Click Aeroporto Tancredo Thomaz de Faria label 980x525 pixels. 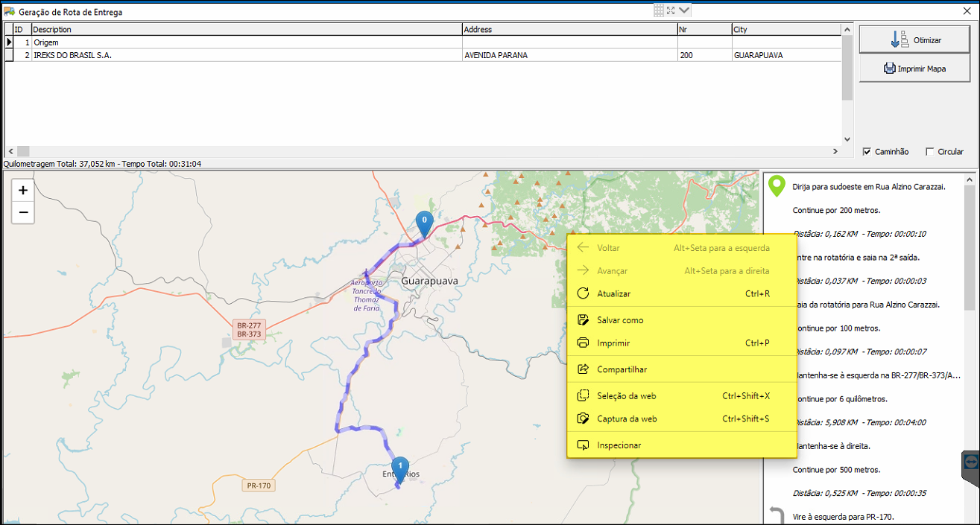pos(366,296)
